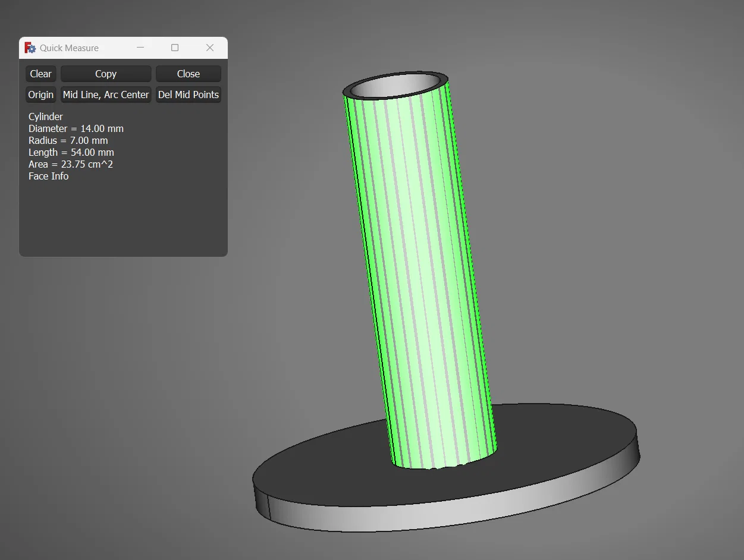744x560 pixels.
Task: Click the Close button in Quick Measure
Action: click(x=189, y=74)
